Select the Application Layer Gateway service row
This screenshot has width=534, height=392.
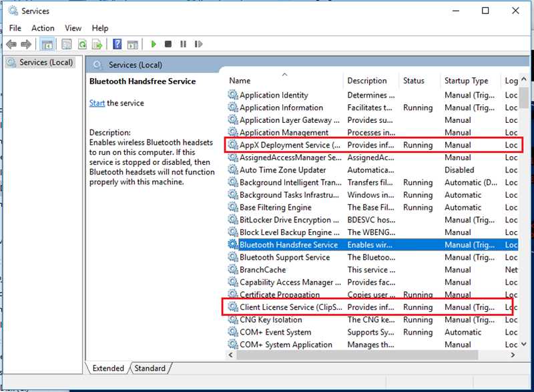point(372,120)
